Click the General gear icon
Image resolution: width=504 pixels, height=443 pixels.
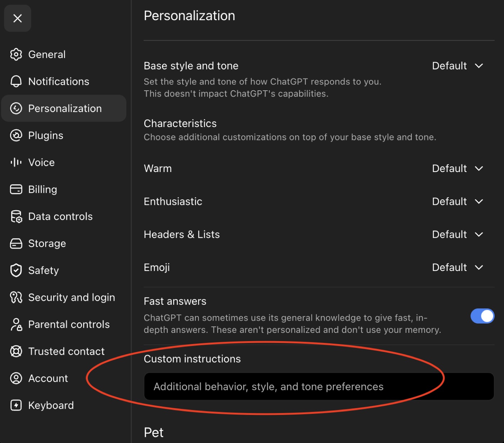click(x=16, y=54)
